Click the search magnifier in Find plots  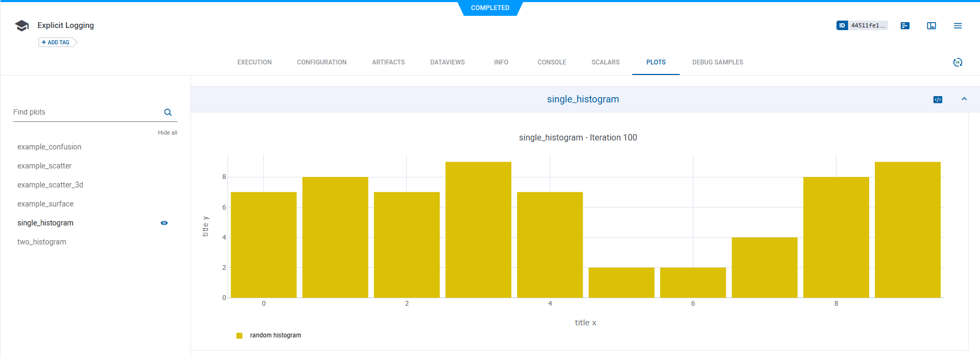(168, 112)
